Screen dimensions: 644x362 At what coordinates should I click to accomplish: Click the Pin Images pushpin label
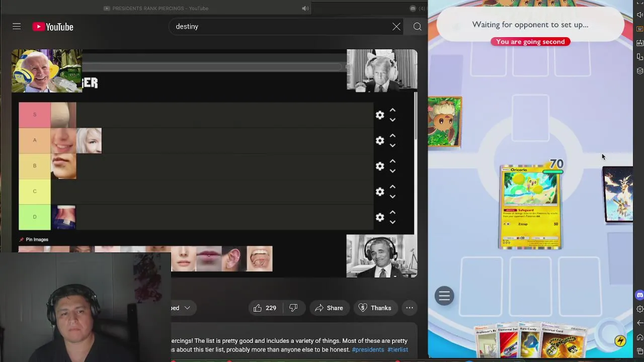[34, 239]
